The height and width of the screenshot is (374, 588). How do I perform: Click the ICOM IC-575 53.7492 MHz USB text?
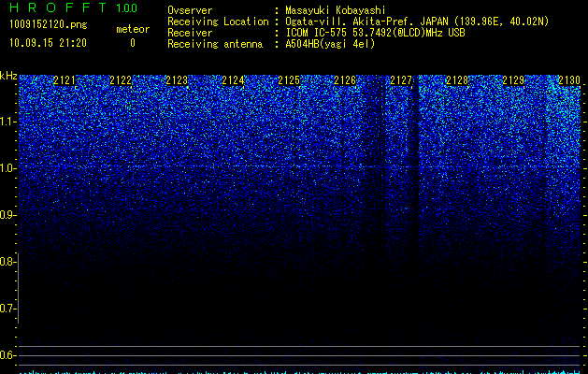click(x=375, y=33)
